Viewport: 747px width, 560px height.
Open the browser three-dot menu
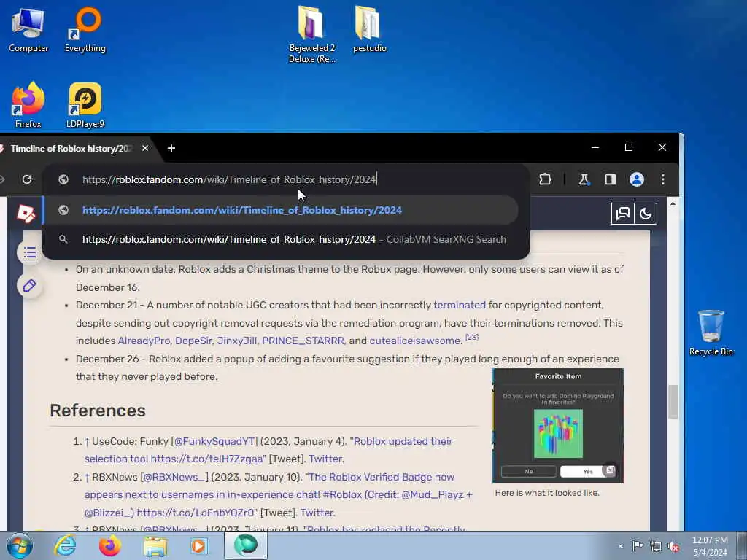click(x=662, y=179)
